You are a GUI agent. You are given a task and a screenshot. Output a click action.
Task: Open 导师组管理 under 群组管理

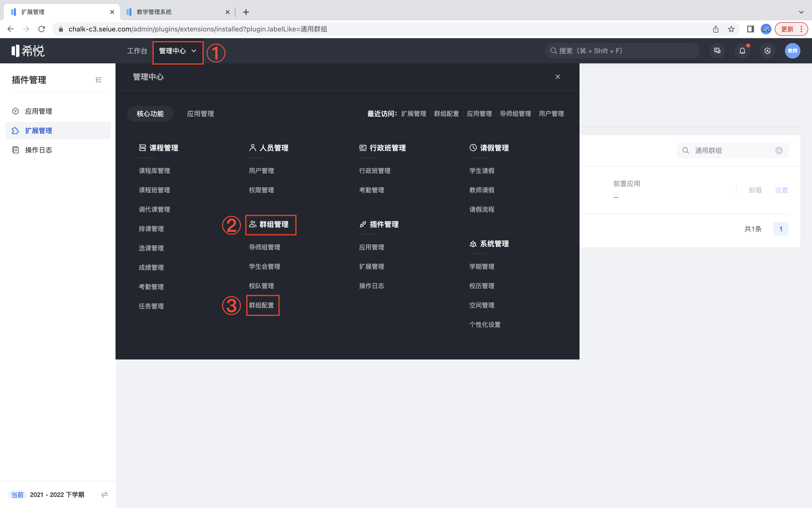(x=264, y=247)
